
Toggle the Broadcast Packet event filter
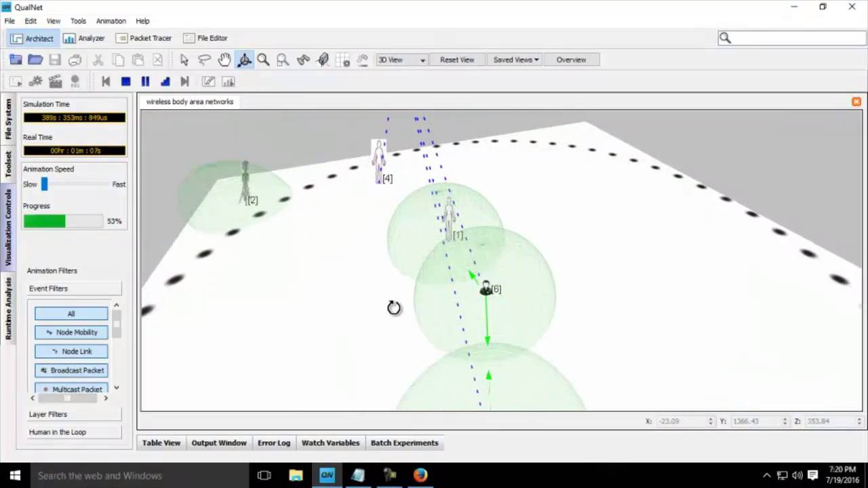tap(71, 370)
